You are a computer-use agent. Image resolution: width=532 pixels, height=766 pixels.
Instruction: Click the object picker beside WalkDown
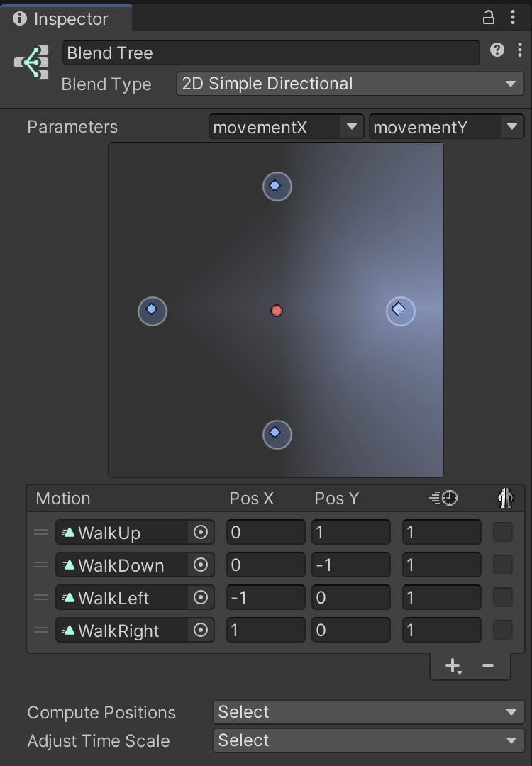[201, 565]
